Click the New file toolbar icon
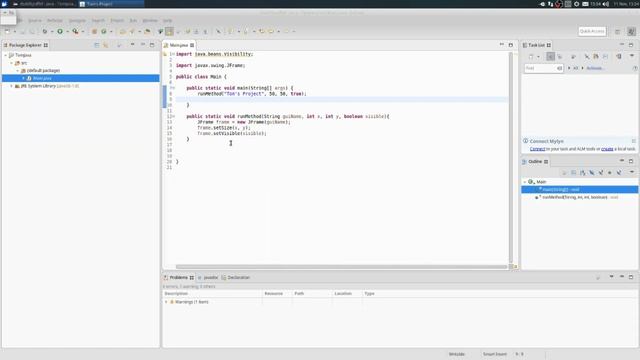 (7, 31)
